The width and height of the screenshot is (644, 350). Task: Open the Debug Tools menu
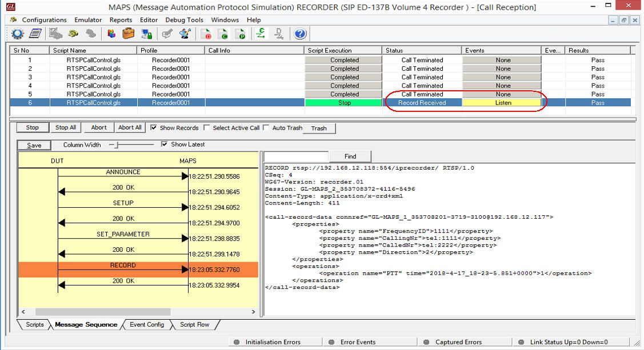185,19
